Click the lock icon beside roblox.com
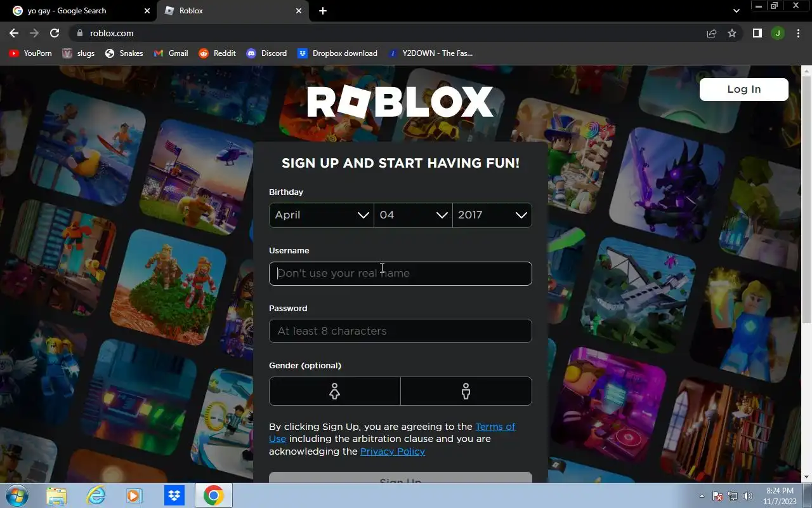This screenshot has width=812, height=508. coord(79,33)
